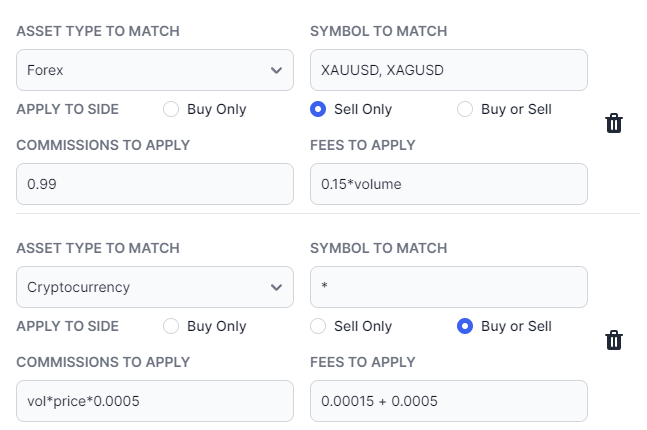647x430 pixels.
Task: Edit the 0.99 commissions field
Action: tap(155, 184)
